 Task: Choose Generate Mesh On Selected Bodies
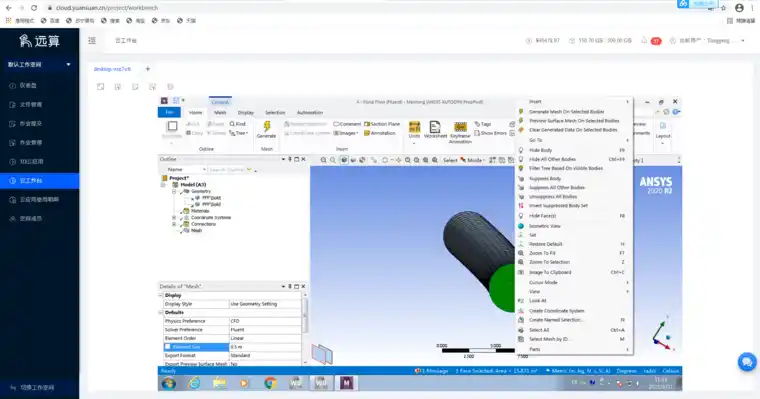pos(573,112)
